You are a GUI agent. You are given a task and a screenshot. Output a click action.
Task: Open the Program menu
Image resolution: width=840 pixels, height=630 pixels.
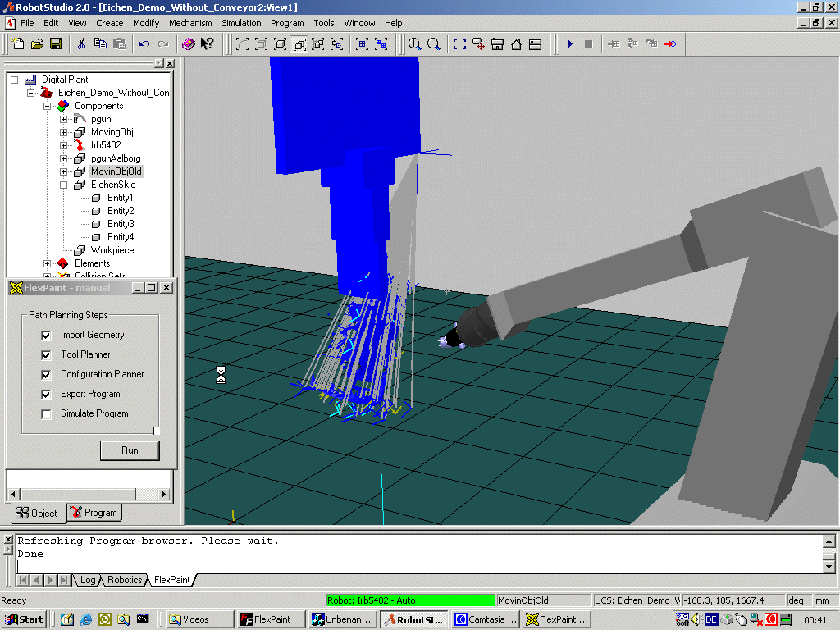(287, 23)
